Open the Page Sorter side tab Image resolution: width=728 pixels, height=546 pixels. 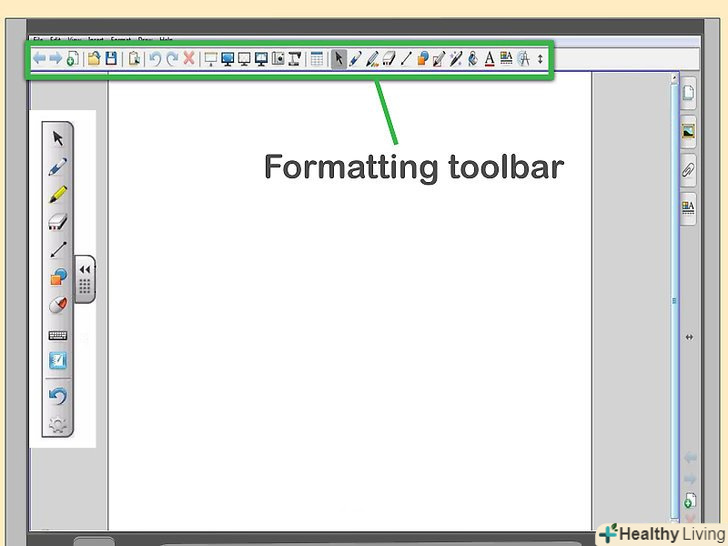pos(688,93)
